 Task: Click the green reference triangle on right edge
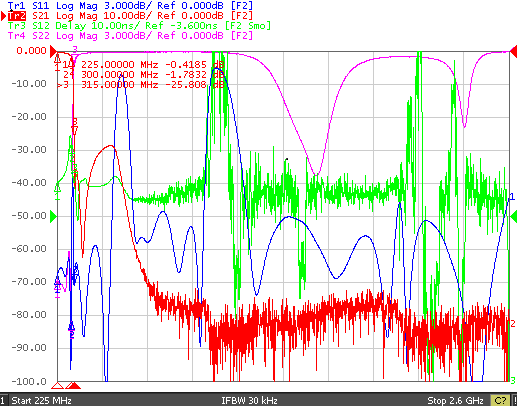(513, 216)
